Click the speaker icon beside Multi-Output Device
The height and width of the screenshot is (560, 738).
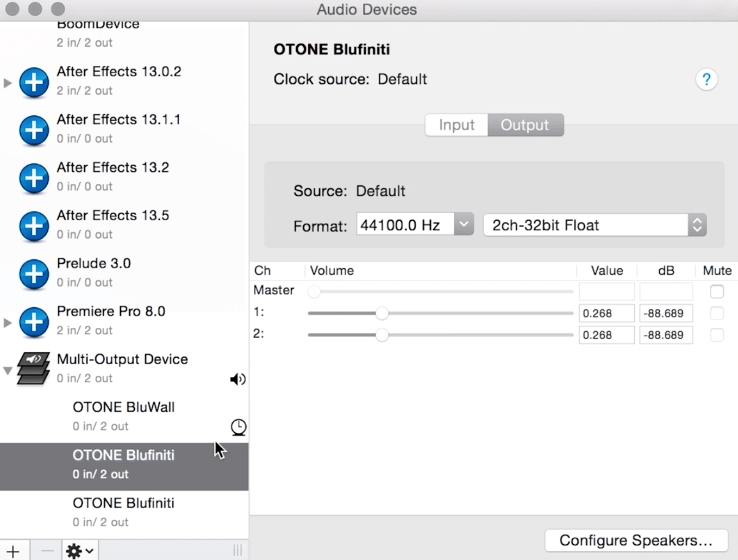pos(237,379)
